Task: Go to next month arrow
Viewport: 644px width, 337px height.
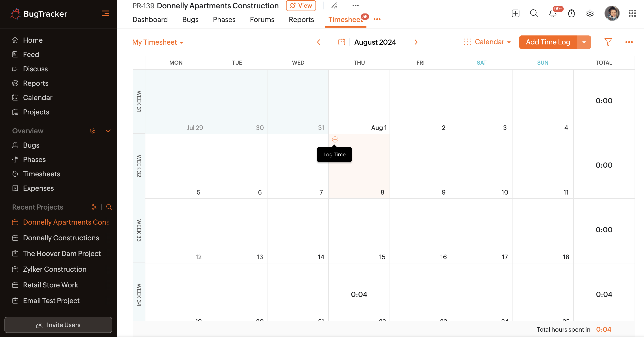Action: [416, 42]
